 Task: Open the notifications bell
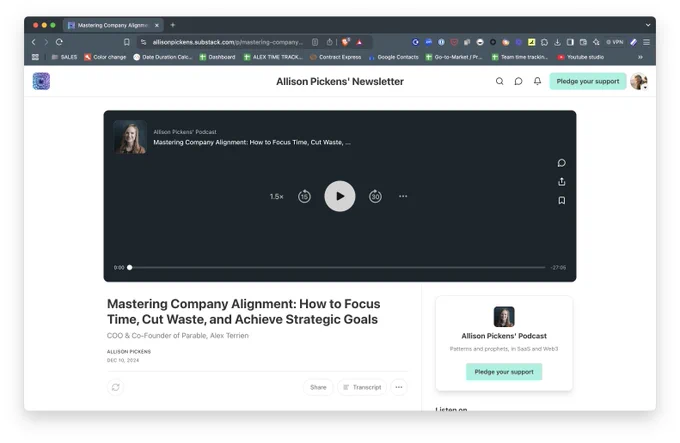click(537, 81)
